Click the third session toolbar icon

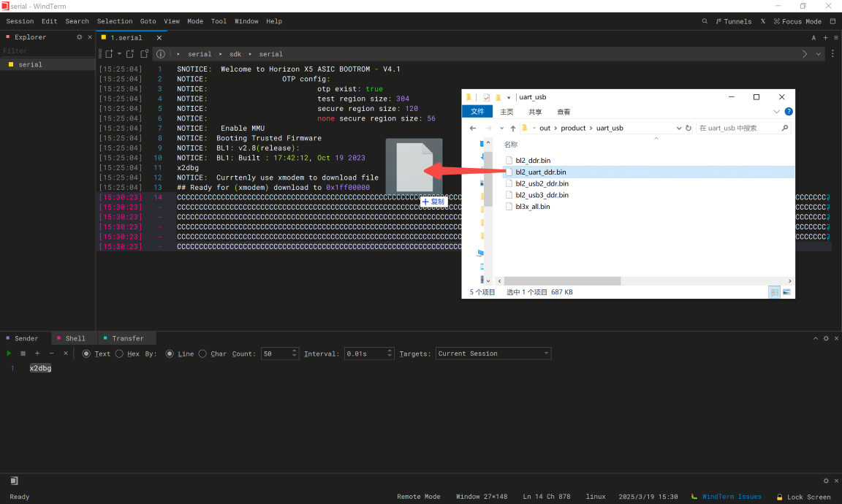pos(144,53)
